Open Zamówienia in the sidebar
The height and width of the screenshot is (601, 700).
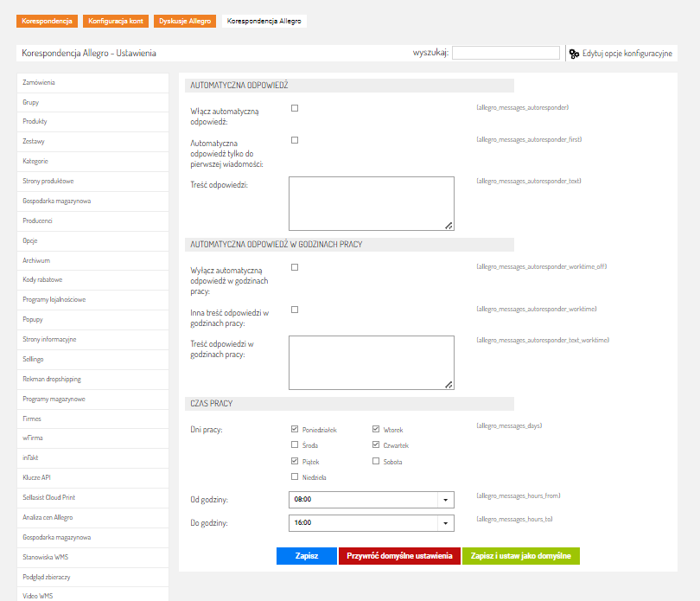pyautogui.click(x=92, y=83)
